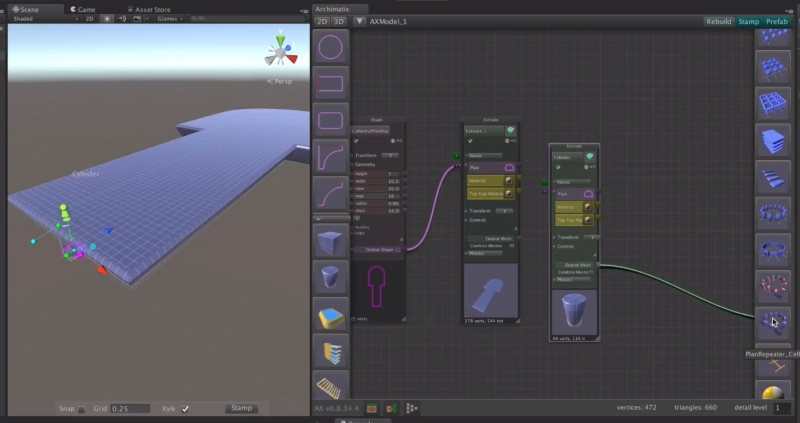Add a Cube mesh from the left library

point(331,242)
